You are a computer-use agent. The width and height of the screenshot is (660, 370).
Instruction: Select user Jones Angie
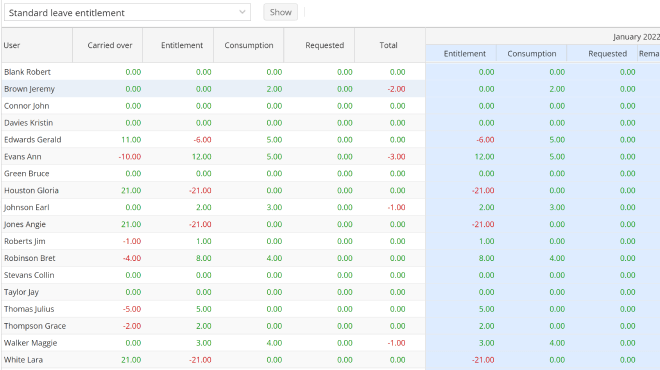coord(25,224)
